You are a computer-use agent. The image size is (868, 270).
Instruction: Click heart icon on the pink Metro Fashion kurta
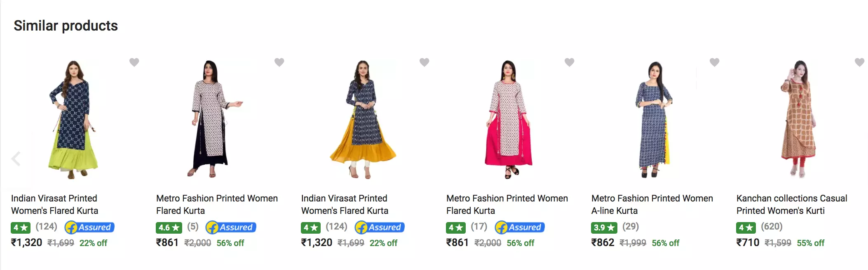click(569, 62)
